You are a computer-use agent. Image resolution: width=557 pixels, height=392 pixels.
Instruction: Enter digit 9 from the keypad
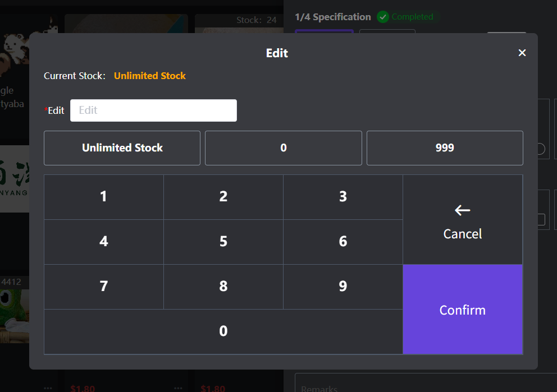click(343, 287)
